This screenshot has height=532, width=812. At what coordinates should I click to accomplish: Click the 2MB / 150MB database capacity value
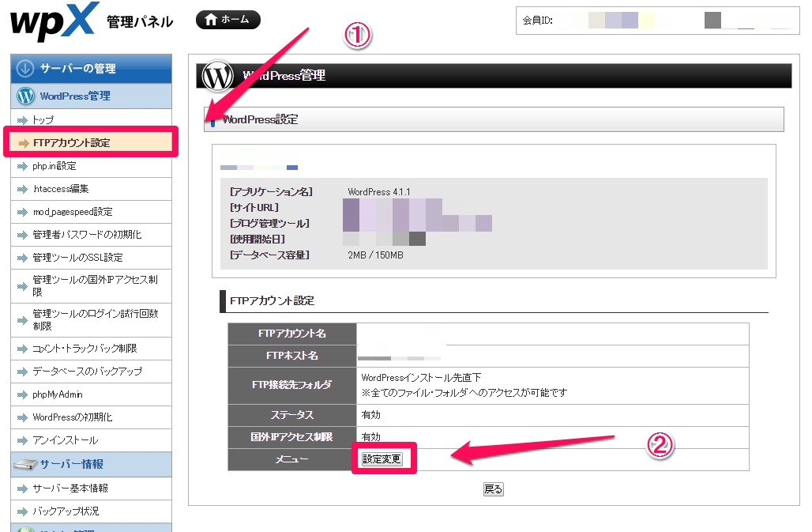point(375,255)
